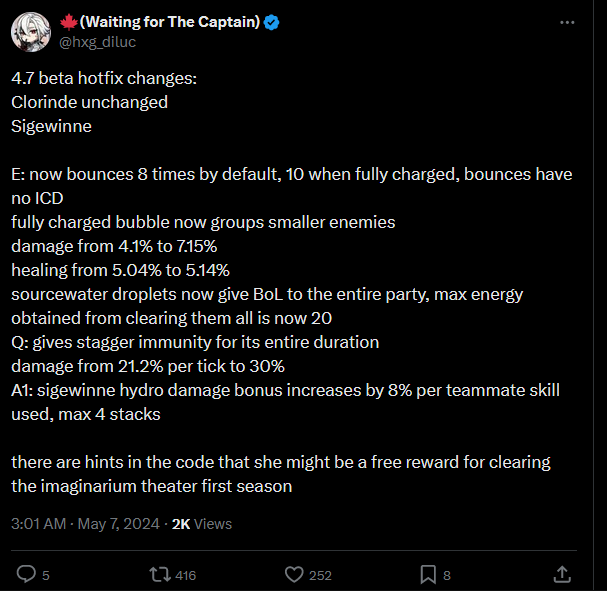The image size is (607, 591).
Task: Like the post with the heart icon
Action: (x=293, y=574)
